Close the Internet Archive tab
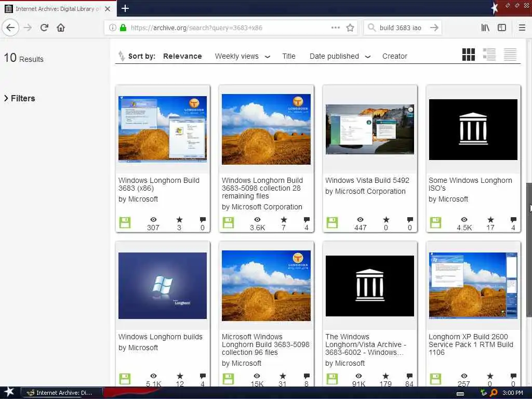532x399 pixels. (108, 9)
